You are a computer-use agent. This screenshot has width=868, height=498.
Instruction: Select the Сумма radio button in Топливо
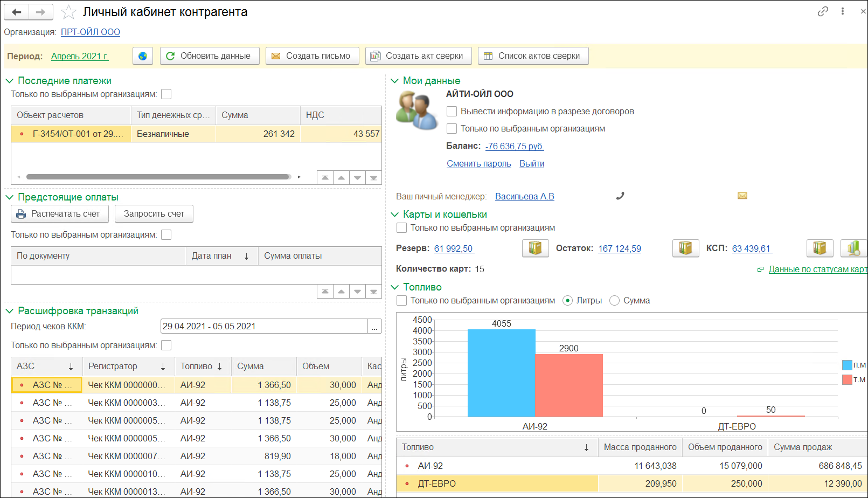click(x=614, y=301)
